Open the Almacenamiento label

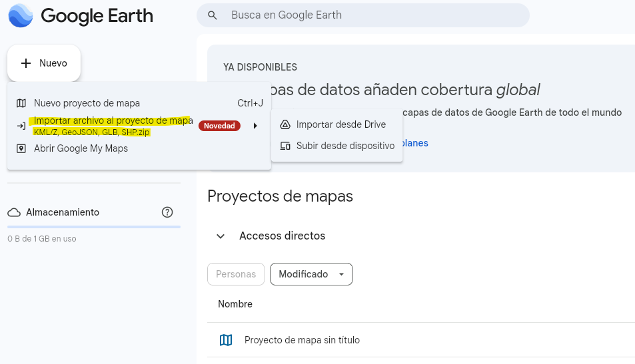(x=63, y=212)
